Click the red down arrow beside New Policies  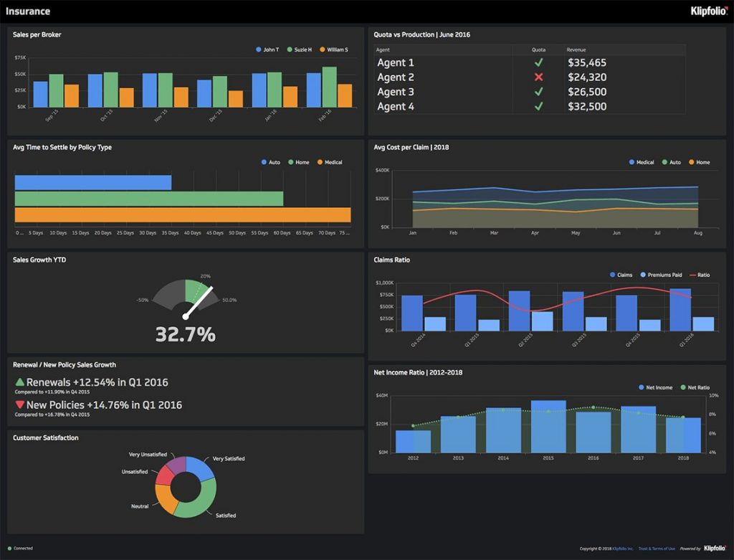pos(19,405)
